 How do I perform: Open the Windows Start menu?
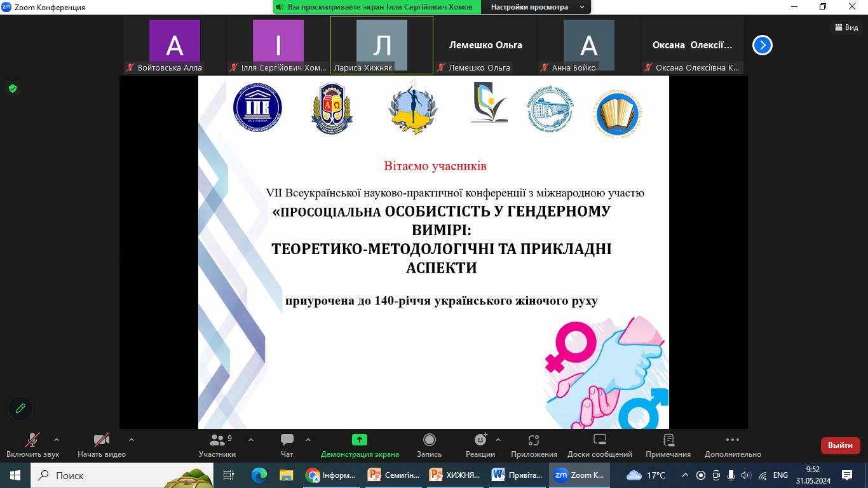[15, 475]
